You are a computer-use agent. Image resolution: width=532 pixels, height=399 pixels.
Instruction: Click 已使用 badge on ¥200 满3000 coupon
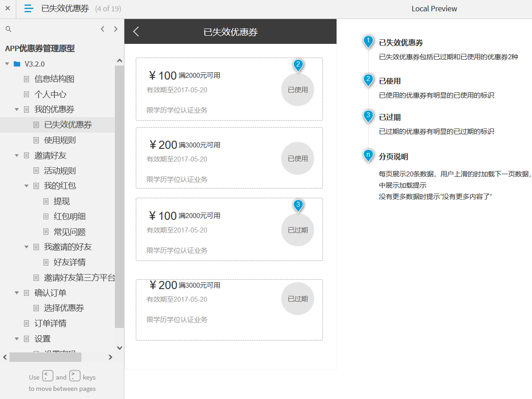pyautogui.click(x=298, y=158)
